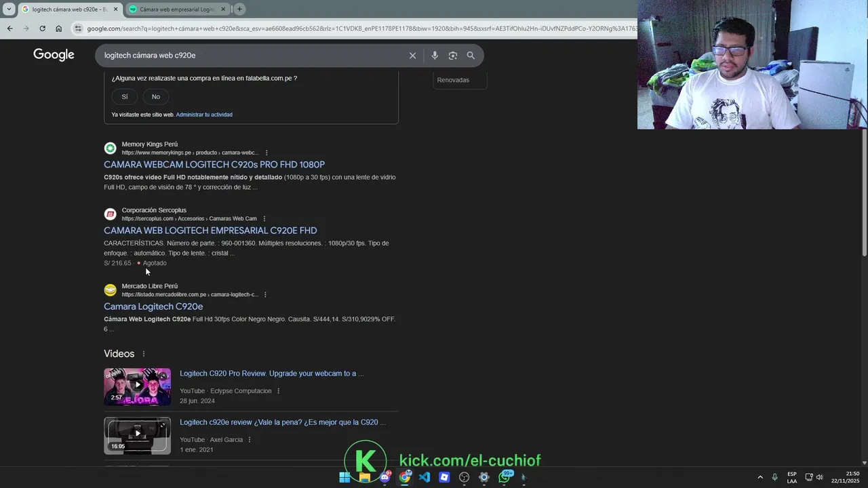868x488 pixels.
Task: Open WhatsApp from the taskbar
Action: click(x=505, y=477)
